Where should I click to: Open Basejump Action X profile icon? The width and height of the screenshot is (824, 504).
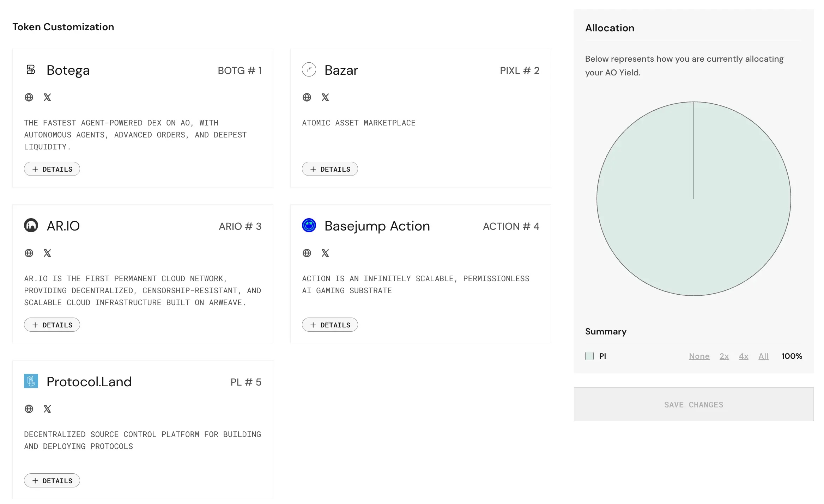[x=325, y=253]
